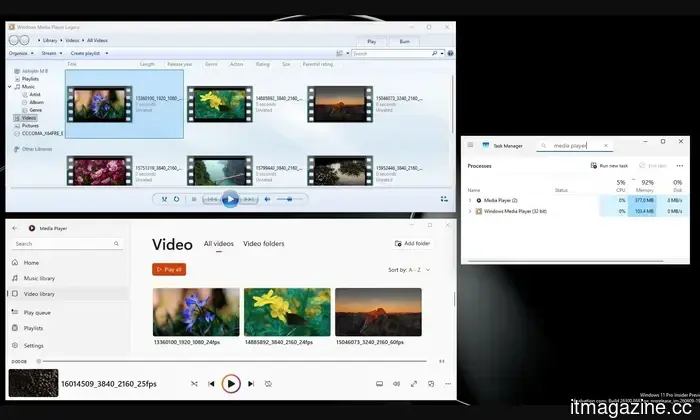Screen dimensions: 700x420
Task: Click Create playlist in Media Player Legacy
Action: point(85,53)
